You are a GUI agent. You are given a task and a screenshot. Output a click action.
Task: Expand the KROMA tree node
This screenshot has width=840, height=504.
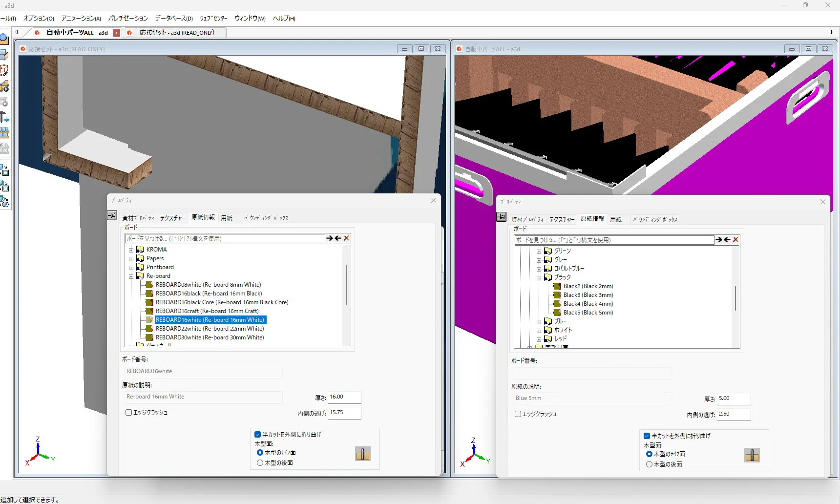(131, 250)
